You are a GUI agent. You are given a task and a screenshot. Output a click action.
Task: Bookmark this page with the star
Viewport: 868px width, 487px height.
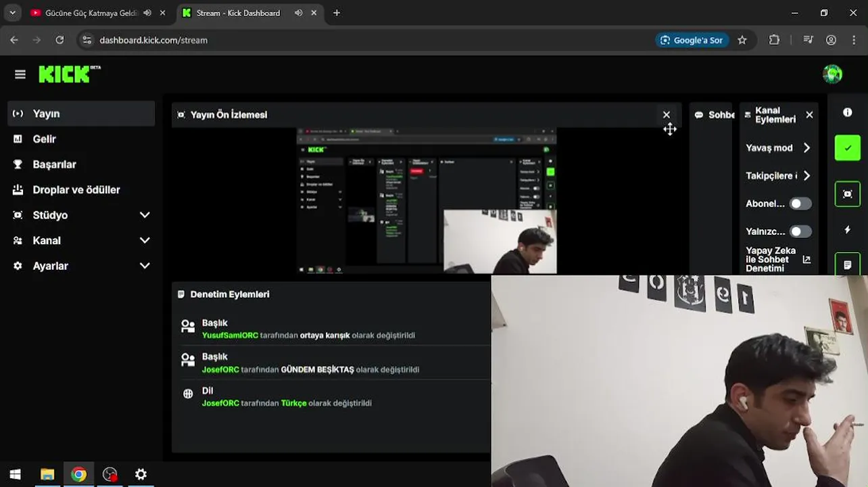pyautogui.click(x=742, y=40)
